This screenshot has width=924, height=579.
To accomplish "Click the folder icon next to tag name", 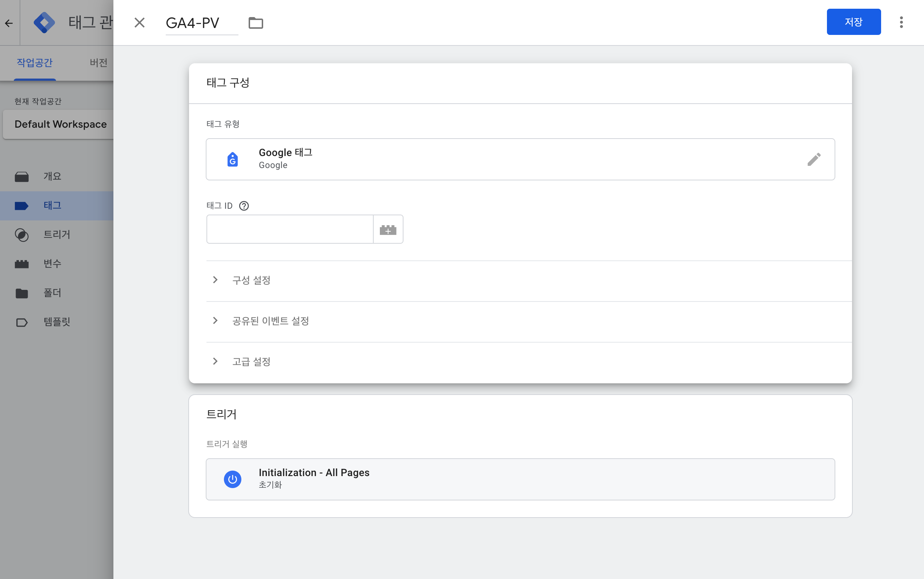I will pos(256,23).
